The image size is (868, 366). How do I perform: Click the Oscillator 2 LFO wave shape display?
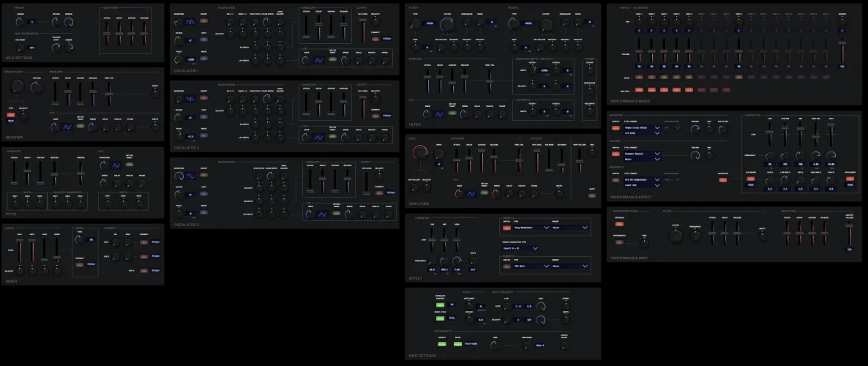[x=319, y=136]
